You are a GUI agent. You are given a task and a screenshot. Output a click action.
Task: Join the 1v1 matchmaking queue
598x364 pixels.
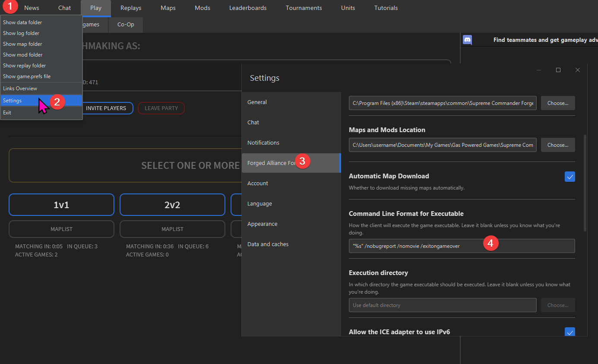pos(61,205)
